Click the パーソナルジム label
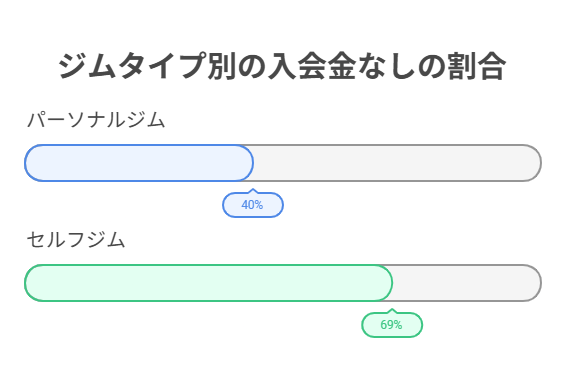Screen dimensions: 565x385 [96, 120]
